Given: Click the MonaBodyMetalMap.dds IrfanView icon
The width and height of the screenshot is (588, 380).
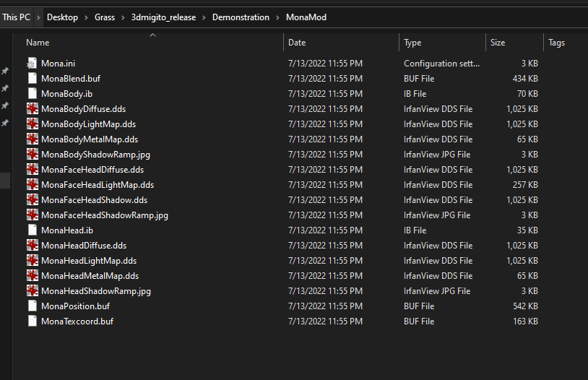Looking at the screenshot, I should point(33,139).
